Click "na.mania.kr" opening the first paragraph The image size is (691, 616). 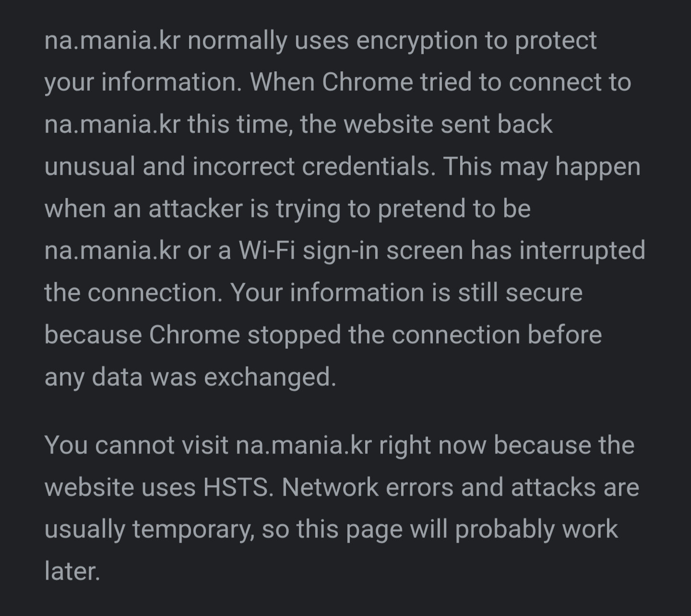[x=112, y=40]
